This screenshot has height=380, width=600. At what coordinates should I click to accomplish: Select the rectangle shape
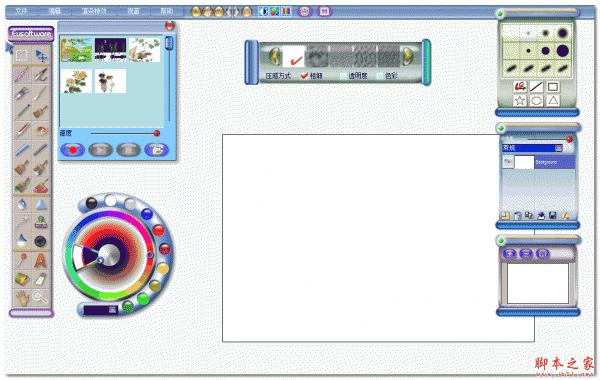coord(553,87)
